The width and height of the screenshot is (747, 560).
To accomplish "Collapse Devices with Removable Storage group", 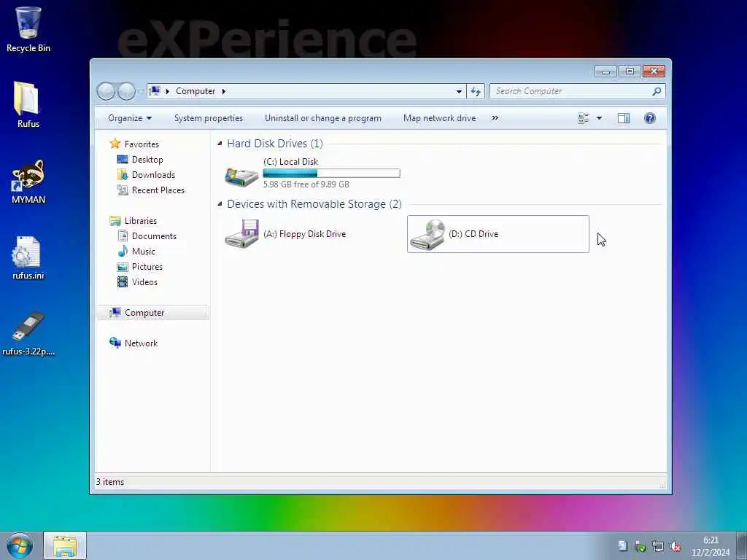I will (220, 204).
